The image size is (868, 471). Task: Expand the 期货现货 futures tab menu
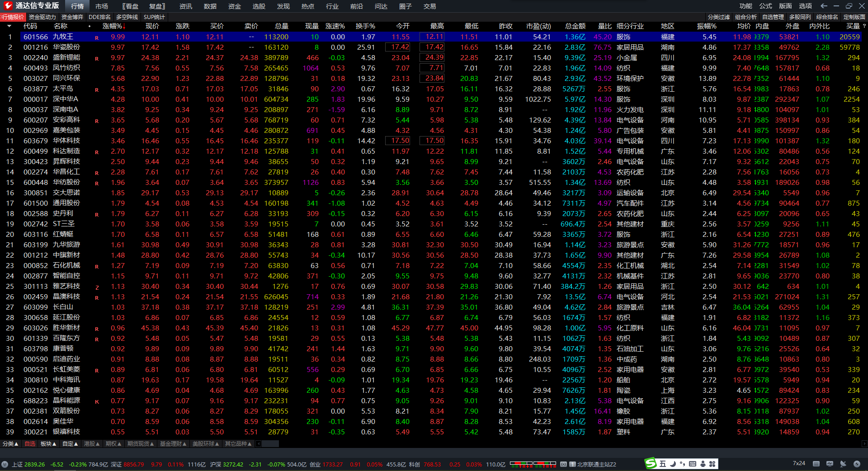(x=141, y=444)
